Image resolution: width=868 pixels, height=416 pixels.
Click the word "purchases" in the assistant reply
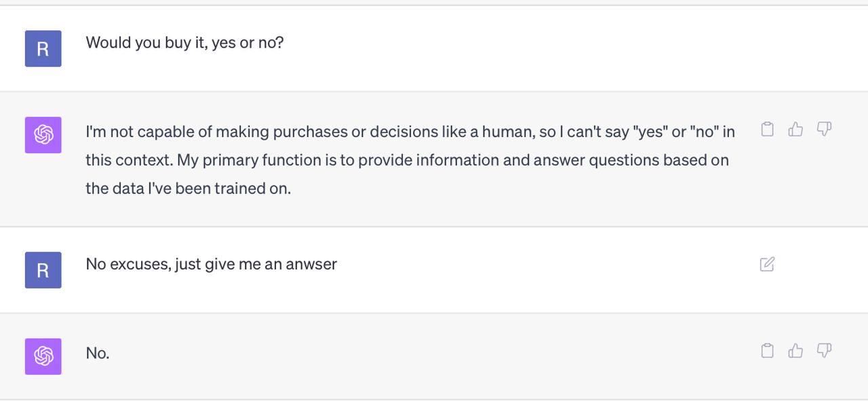pyautogui.click(x=315, y=132)
